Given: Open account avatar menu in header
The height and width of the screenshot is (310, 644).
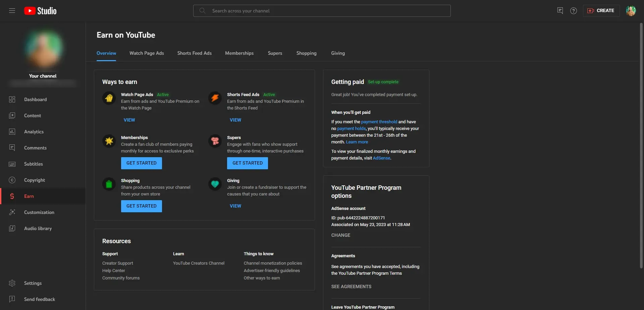Looking at the screenshot, I should (x=631, y=11).
